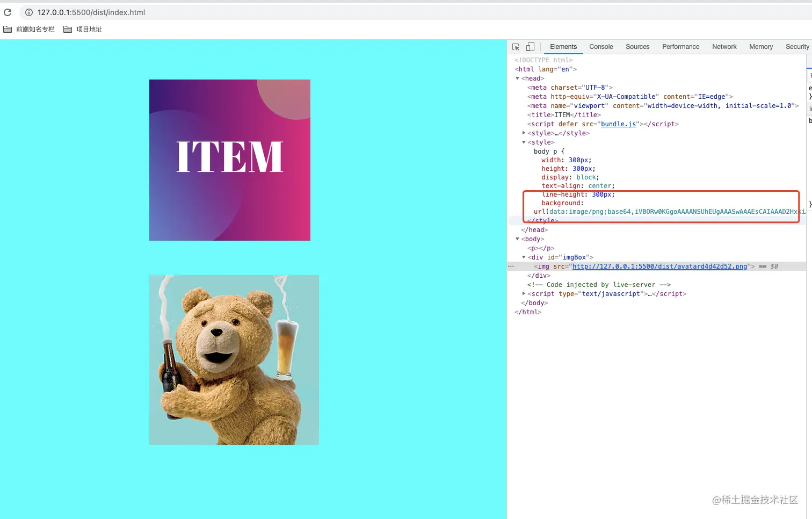The width and height of the screenshot is (812, 519).
Task: Click the teddy bear image on the page
Action: [x=234, y=360]
